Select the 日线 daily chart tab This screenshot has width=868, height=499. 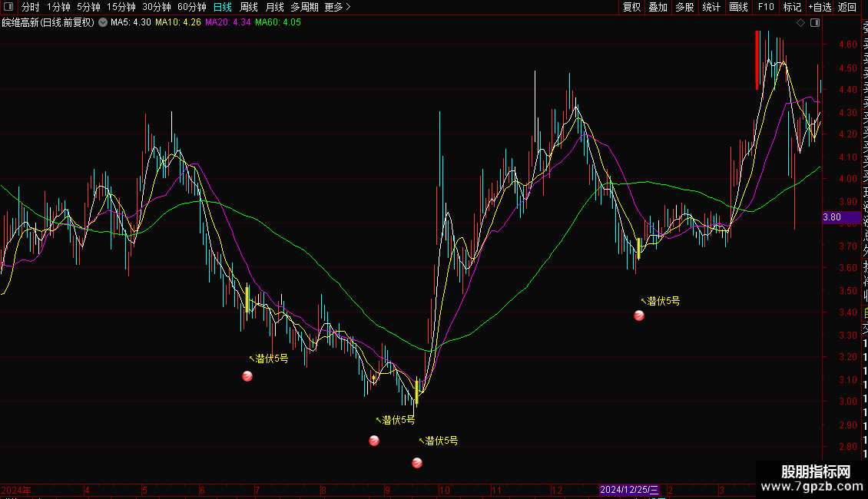click(x=223, y=7)
